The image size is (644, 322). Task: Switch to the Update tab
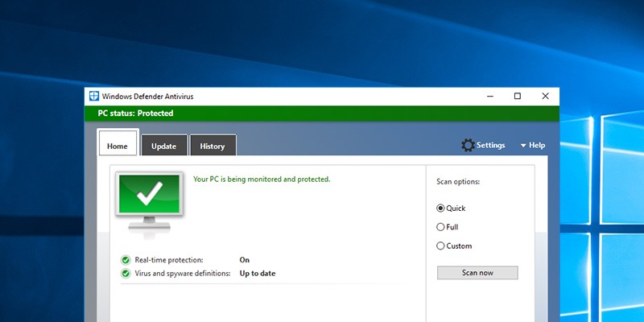(x=163, y=146)
